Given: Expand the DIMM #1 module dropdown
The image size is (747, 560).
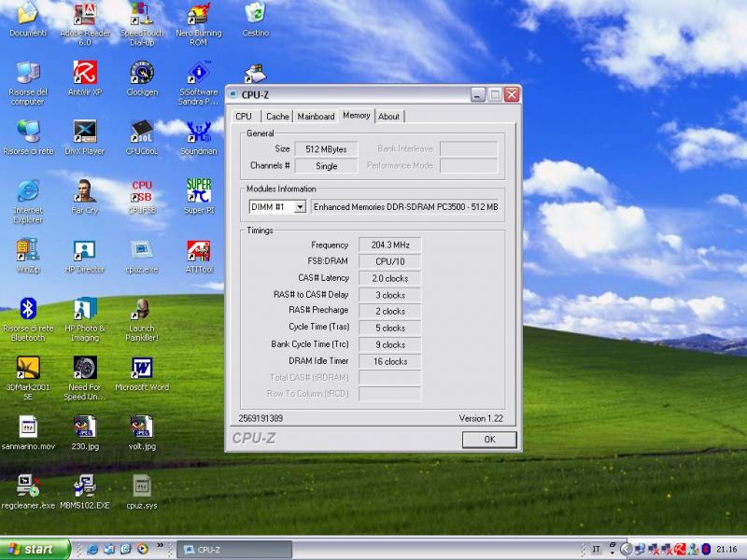Looking at the screenshot, I should pos(300,207).
